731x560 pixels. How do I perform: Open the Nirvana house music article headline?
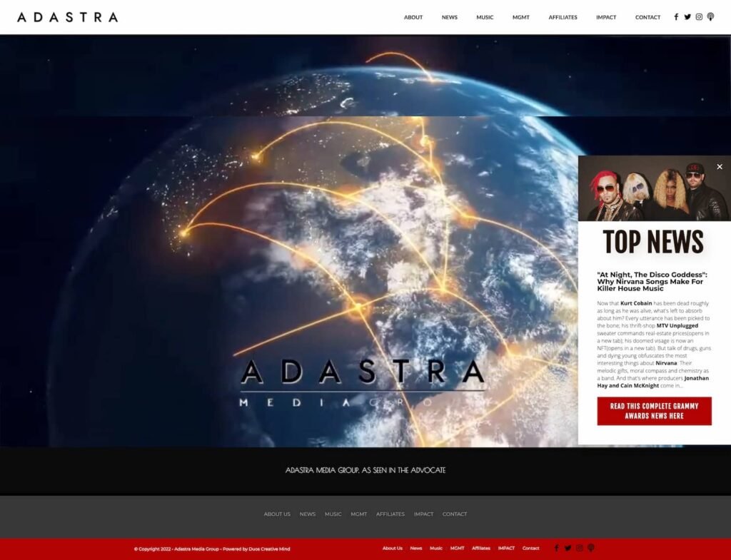[652, 282]
